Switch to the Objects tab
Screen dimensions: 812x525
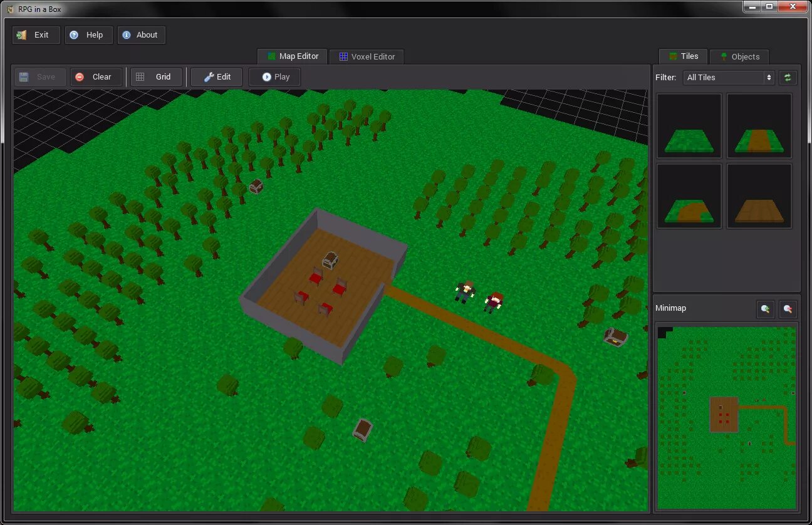click(x=739, y=56)
